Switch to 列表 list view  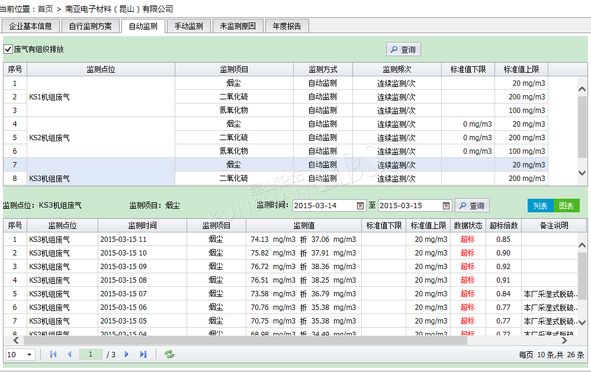pos(540,206)
